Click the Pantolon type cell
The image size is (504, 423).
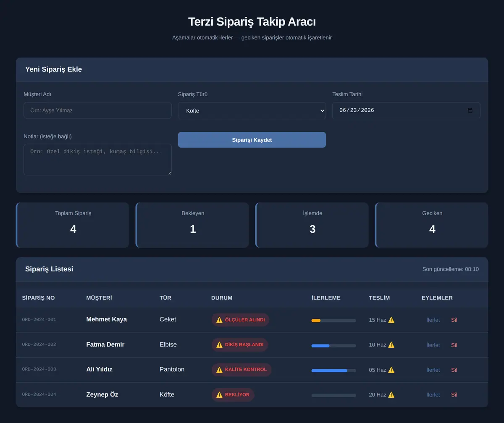pos(172,370)
